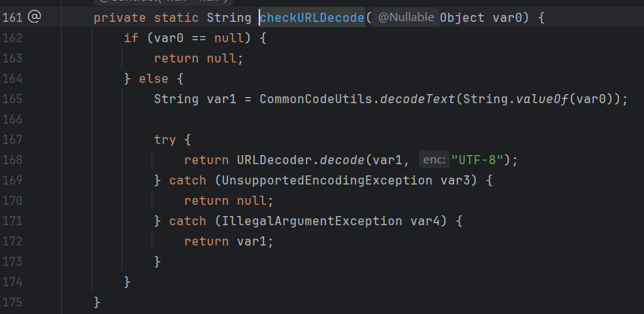Click line number 161 in the gutter
Viewport: 644px width, 314px height.
point(13,17)
